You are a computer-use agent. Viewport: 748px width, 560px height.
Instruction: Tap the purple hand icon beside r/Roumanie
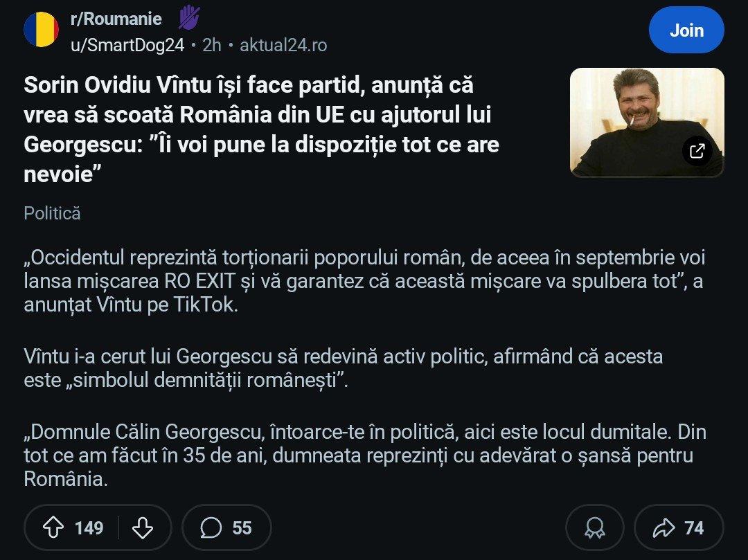pos(189,17)
